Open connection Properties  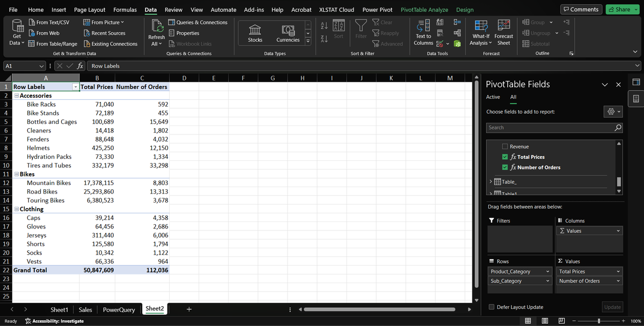tap(183, 33)
